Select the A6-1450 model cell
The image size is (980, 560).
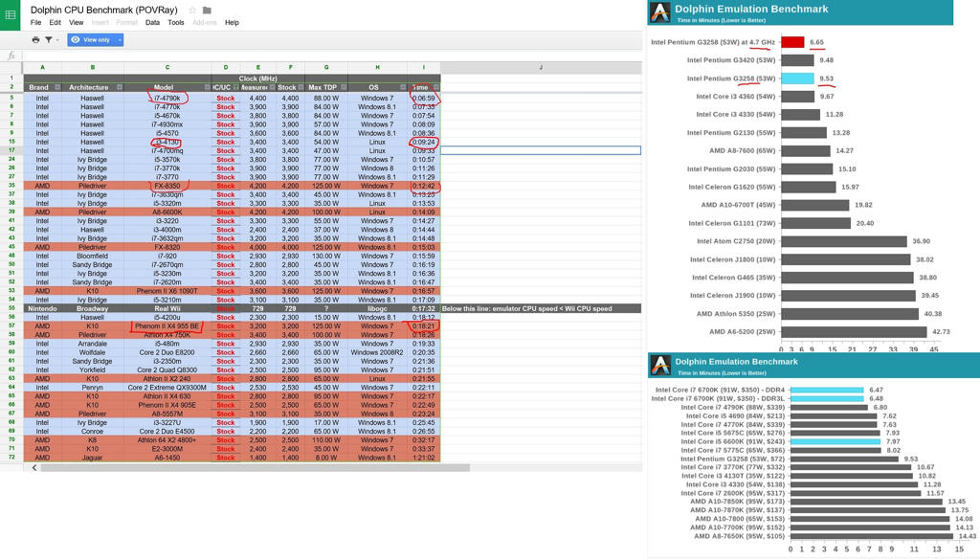(x=167, y=458)
